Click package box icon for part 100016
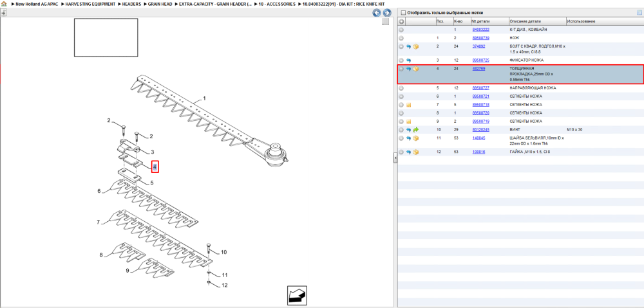Screen dimensions: 644x308 (415, 152)
